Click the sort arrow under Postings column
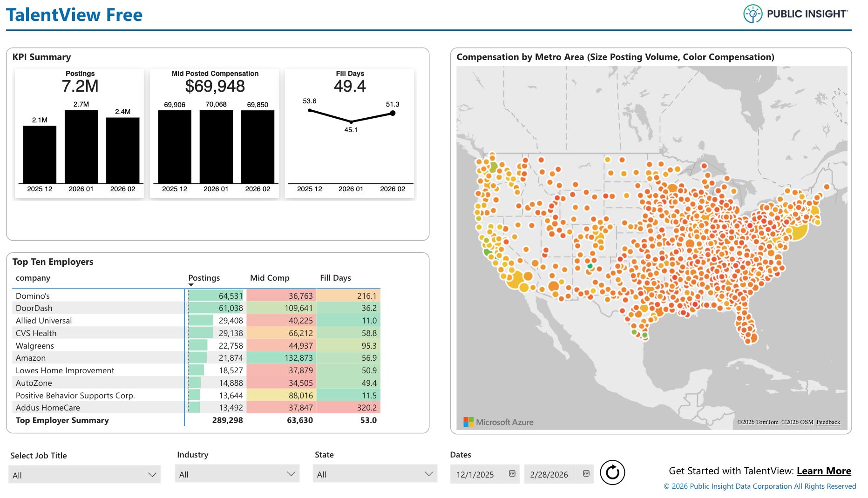 click(x=191, y=285)
